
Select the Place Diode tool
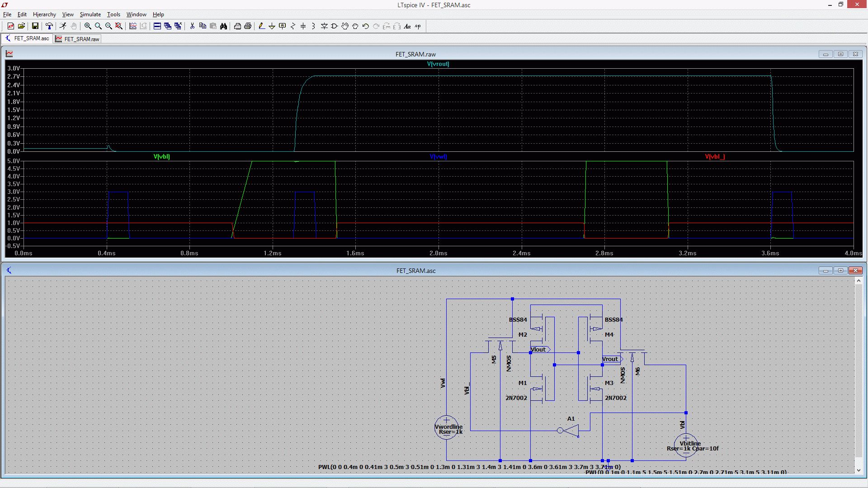324,26
